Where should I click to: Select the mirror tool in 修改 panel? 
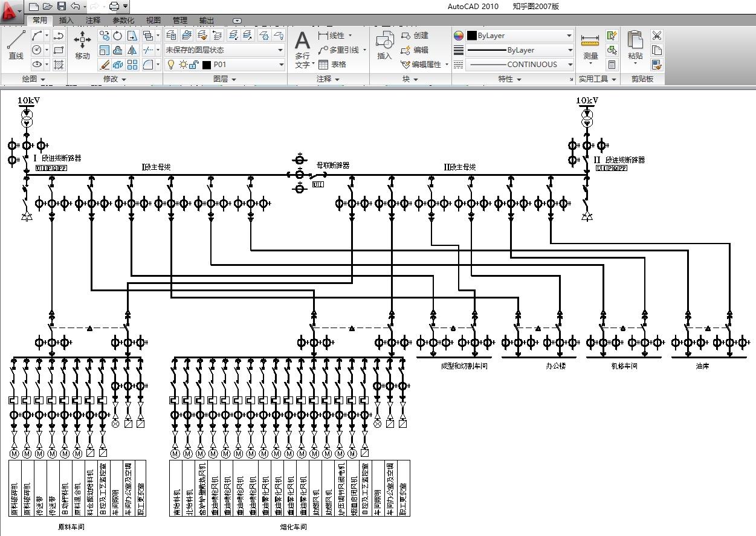pos(132,50)
